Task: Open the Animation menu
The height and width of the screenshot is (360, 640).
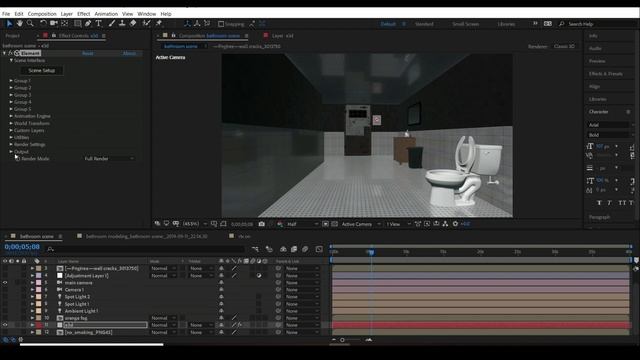Action: coord(106,14)
